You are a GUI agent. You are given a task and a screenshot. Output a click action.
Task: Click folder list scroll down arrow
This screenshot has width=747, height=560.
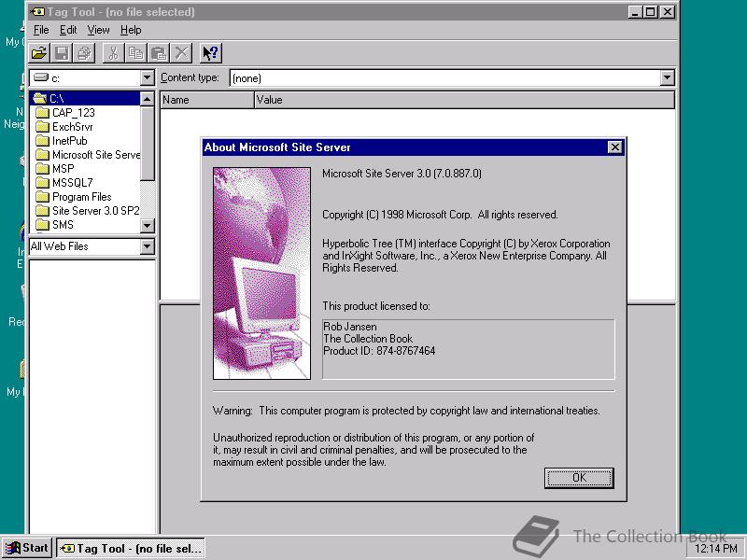coord(148,226)
